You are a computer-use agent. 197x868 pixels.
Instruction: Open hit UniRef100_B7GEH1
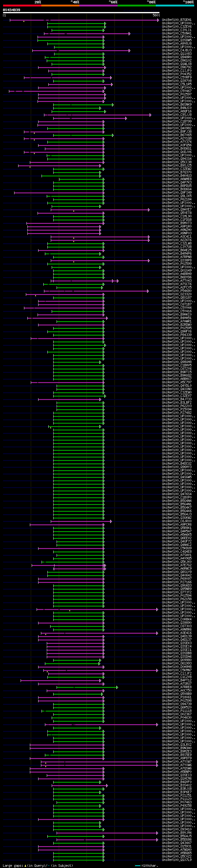point(176,20)
